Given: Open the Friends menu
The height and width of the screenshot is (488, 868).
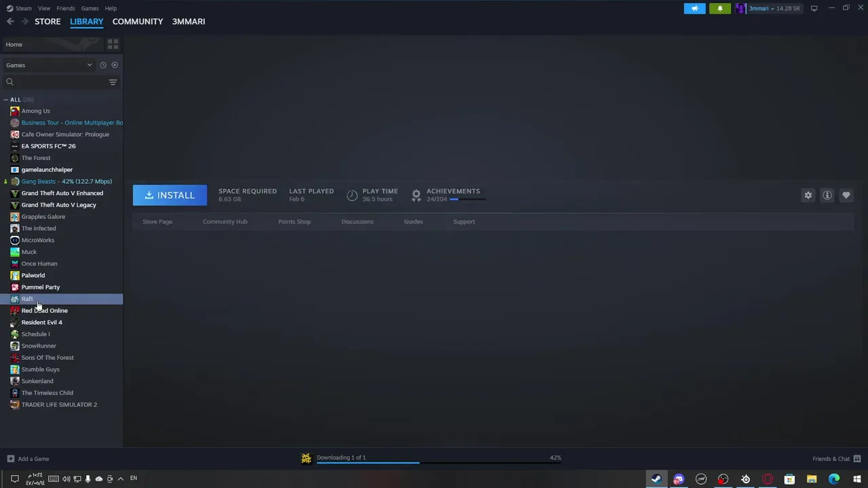Looking at the screenshot, I should [66, 8].
